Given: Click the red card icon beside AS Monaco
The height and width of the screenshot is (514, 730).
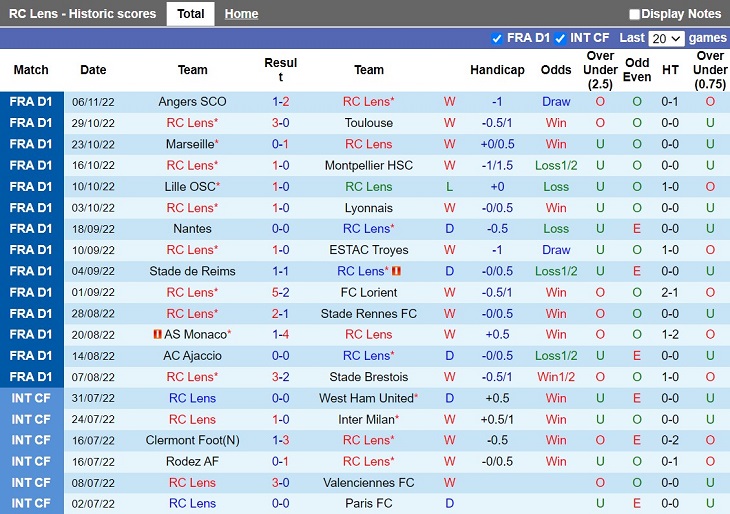Looking at the screenshot, I should (158, 334).
